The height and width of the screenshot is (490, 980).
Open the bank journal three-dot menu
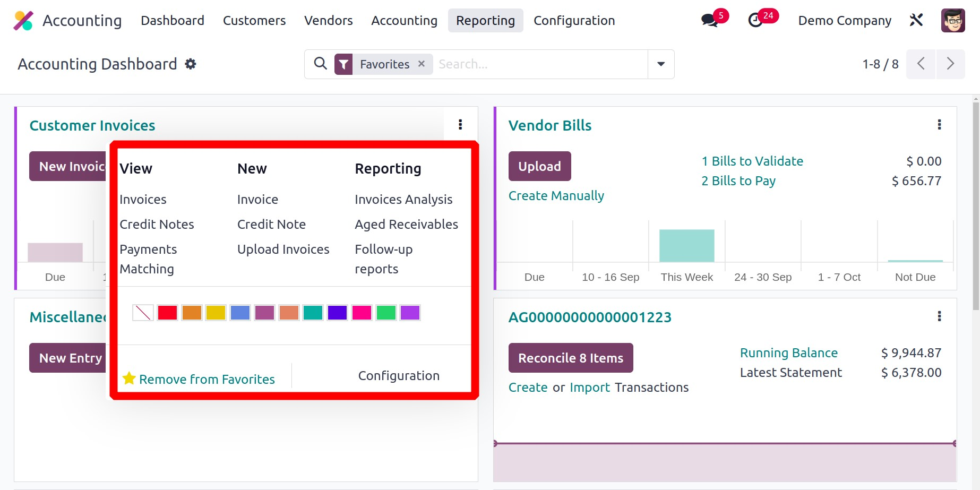coord(939,316)
